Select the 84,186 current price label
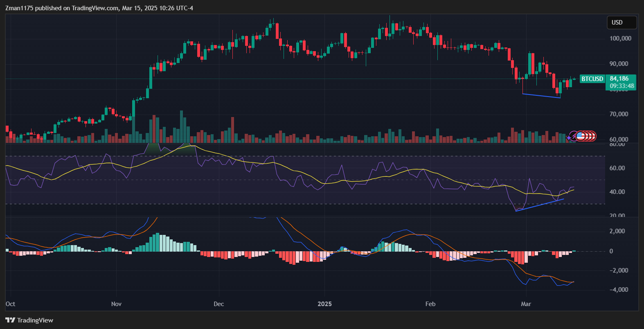 point(619,79)
